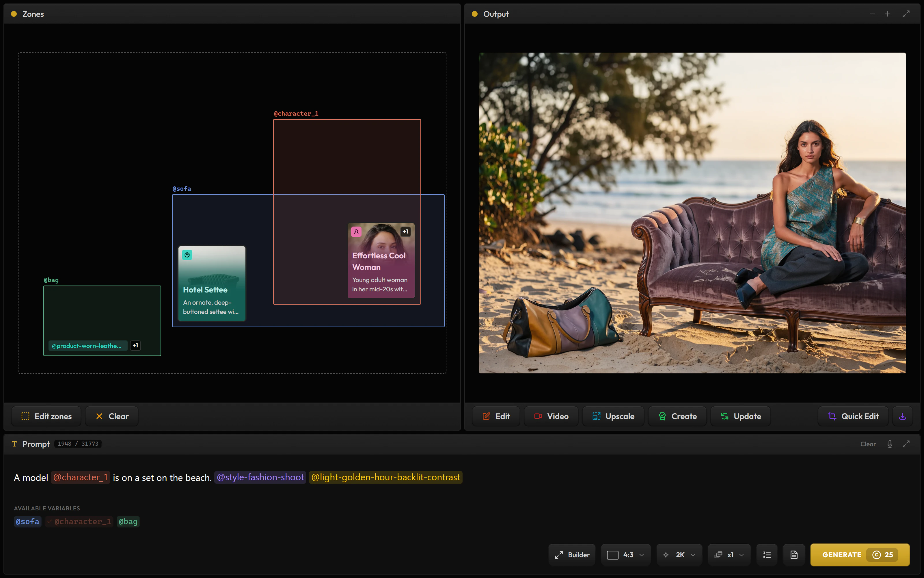
Task: Click the +1 badge on the woman card
Action: point(405,232)
